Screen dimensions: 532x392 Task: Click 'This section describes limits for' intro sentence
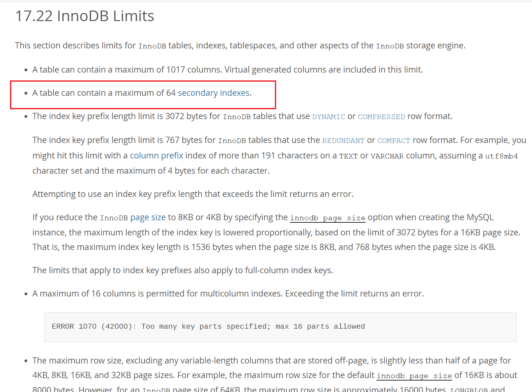click(x=240, y=46)
